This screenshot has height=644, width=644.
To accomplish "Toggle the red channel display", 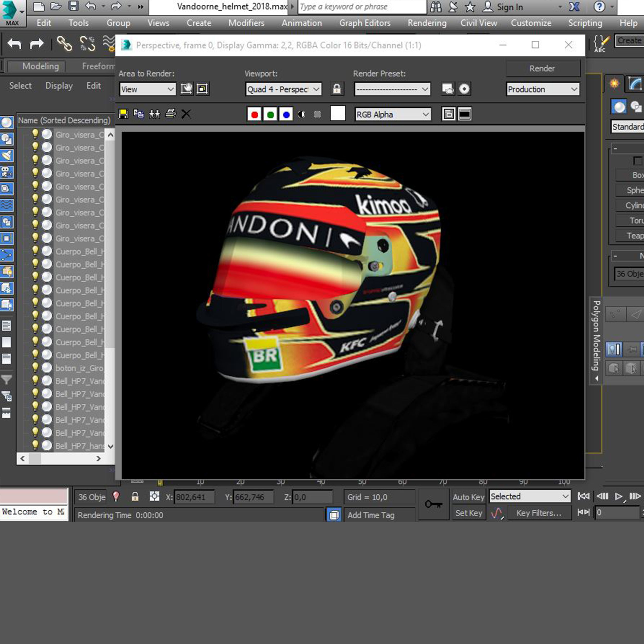I will coord(254,114).
